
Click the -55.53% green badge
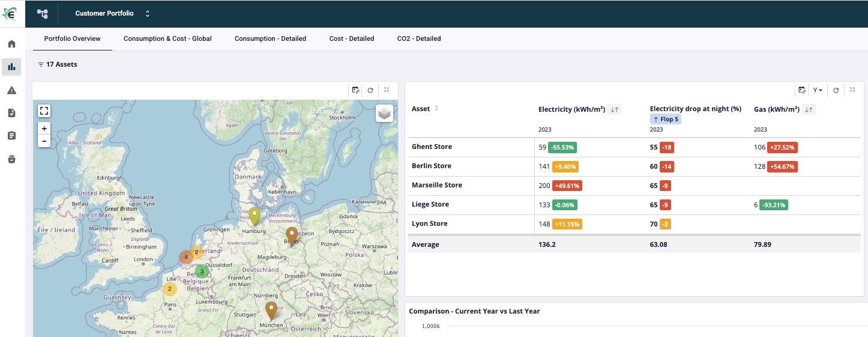562,147
